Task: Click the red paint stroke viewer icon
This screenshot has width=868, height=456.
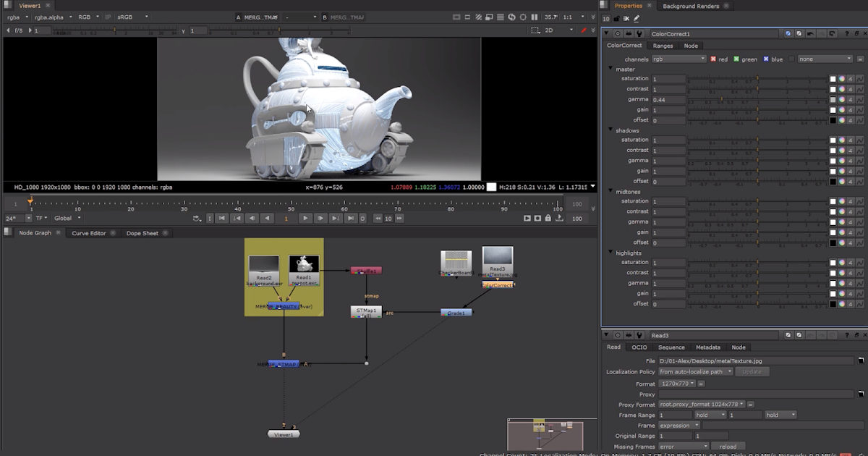Action: (584, 30)
